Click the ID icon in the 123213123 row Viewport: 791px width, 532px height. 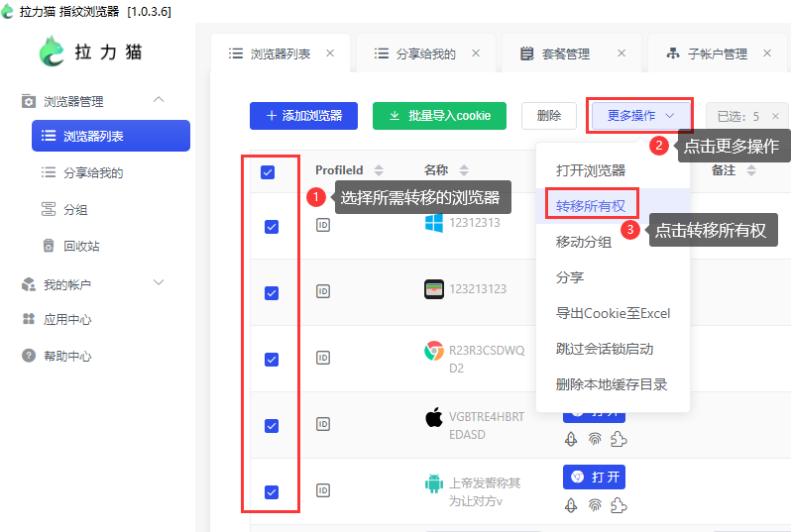point(323,291)
